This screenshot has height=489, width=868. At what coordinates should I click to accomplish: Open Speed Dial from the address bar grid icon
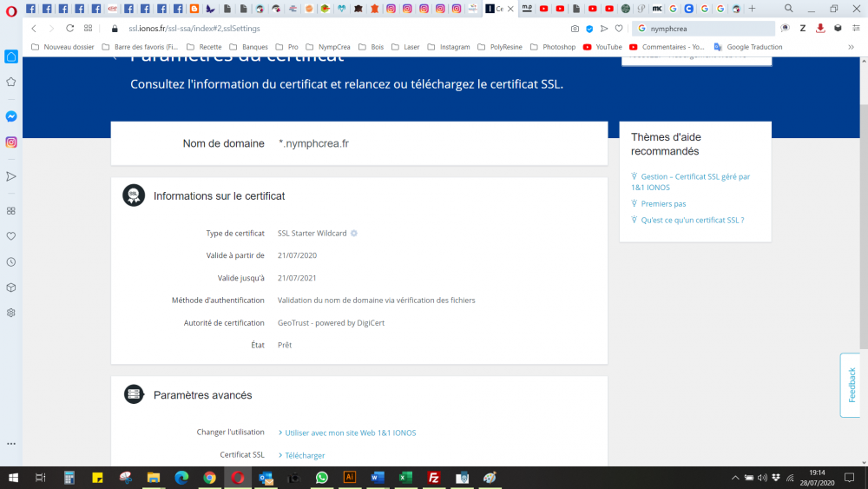coord(88,29)
